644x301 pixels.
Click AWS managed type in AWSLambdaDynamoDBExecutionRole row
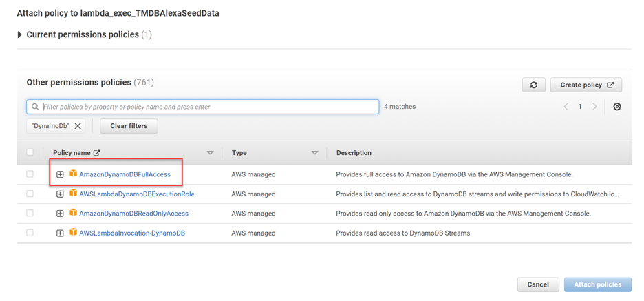click(253, 194)
